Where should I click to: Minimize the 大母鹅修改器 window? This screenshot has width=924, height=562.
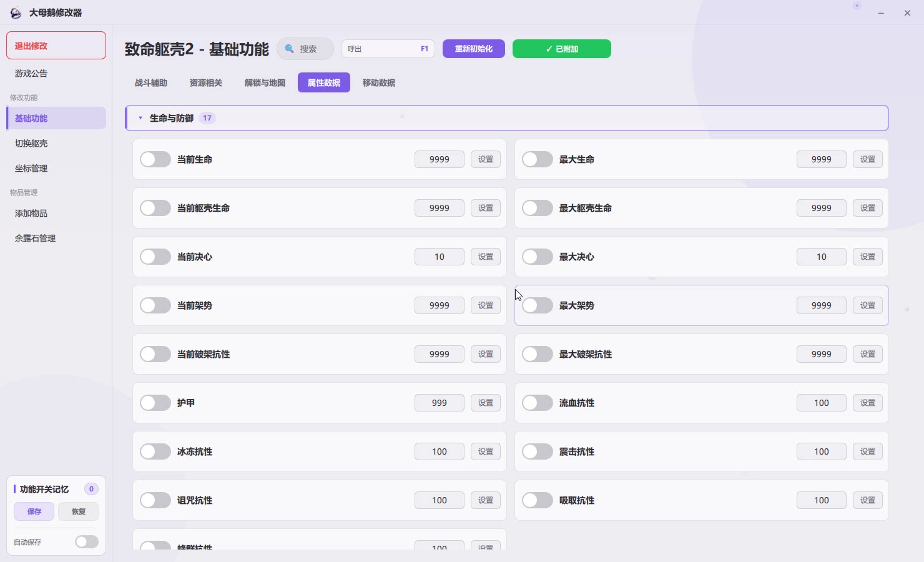point(881,13)
